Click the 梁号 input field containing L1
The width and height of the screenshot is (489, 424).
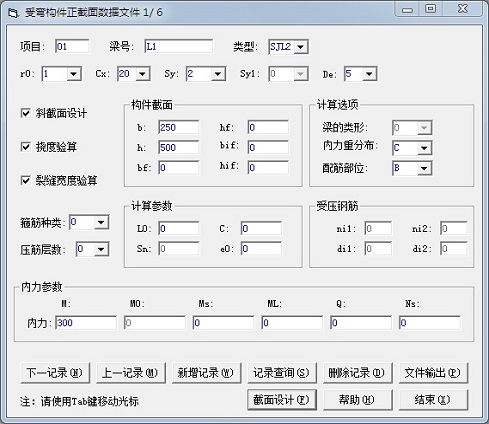coord(179,46)
